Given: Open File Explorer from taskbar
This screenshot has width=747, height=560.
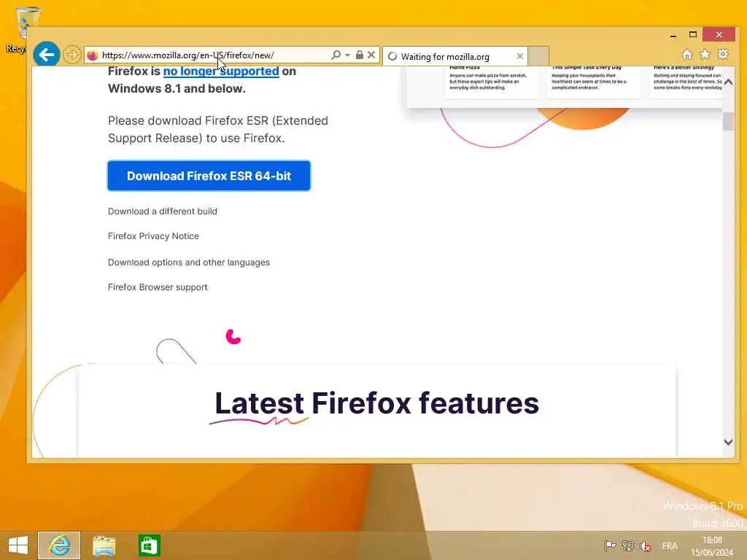Looking at the screenshot, I should 104,545.
